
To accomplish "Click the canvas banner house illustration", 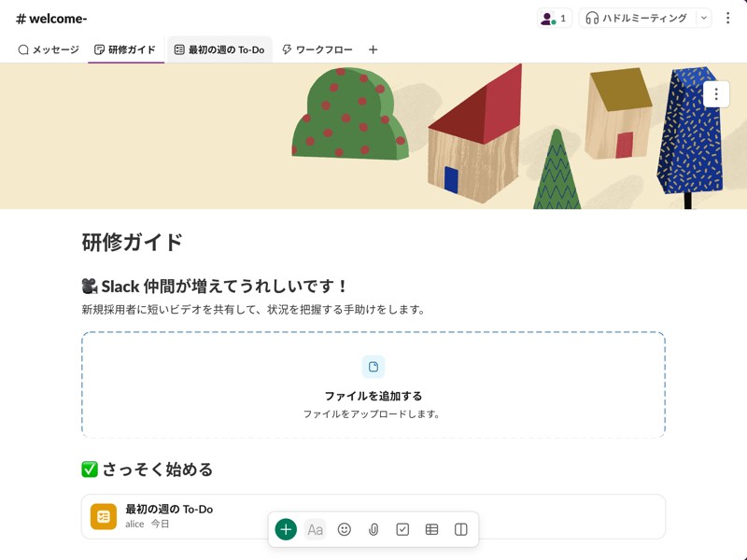I will point(475,133).
